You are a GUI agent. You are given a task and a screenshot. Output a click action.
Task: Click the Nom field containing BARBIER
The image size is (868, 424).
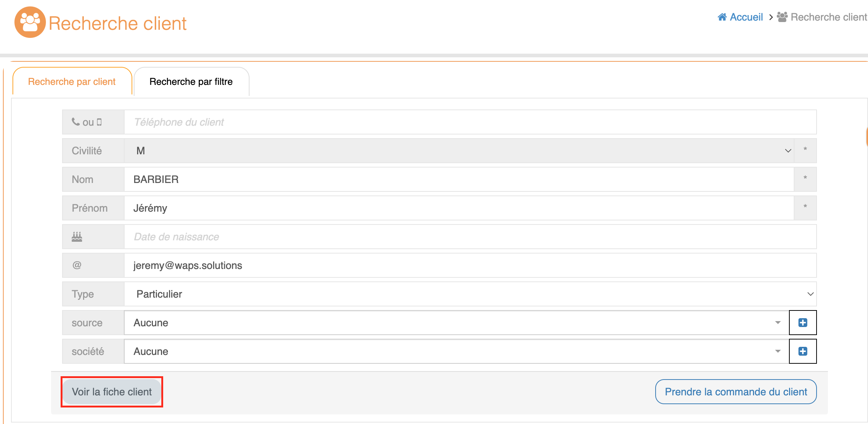click(459, 179)
